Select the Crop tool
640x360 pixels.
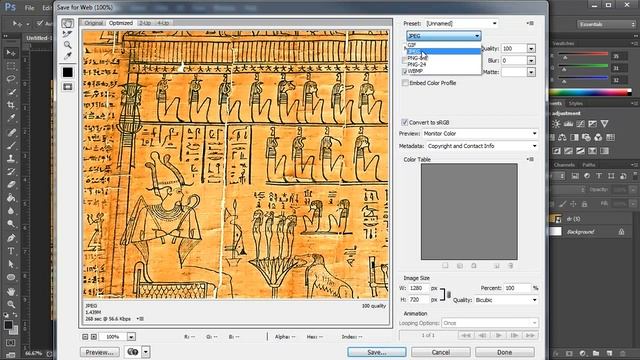(x=11, y=105)
